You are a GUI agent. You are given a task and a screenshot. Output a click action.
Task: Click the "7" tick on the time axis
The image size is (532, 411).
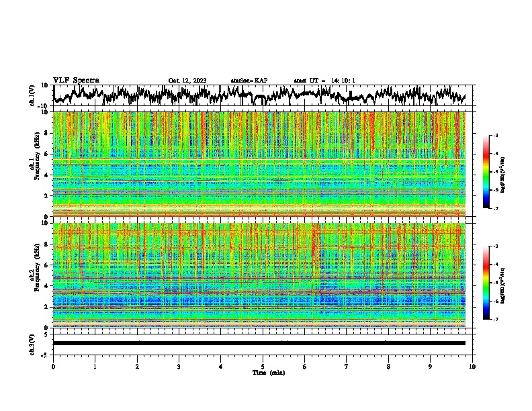(x=347, y=367)
